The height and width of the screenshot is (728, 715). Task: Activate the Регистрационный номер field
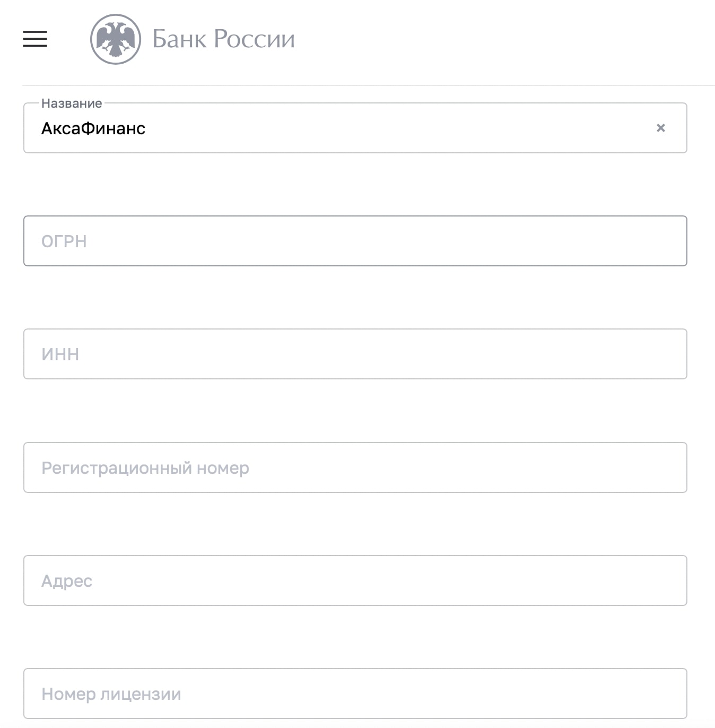pos(355,467)
